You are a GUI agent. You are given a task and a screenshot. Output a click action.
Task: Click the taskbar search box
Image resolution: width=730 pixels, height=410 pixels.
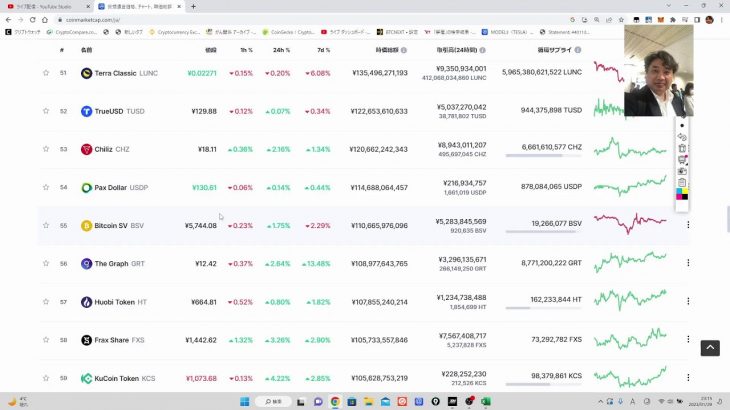pos(273,401)
